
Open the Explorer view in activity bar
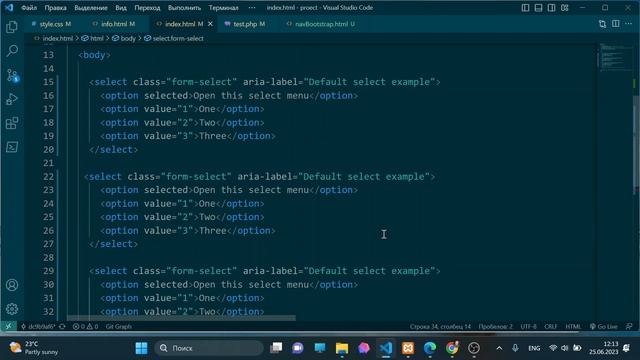(12, 27)
